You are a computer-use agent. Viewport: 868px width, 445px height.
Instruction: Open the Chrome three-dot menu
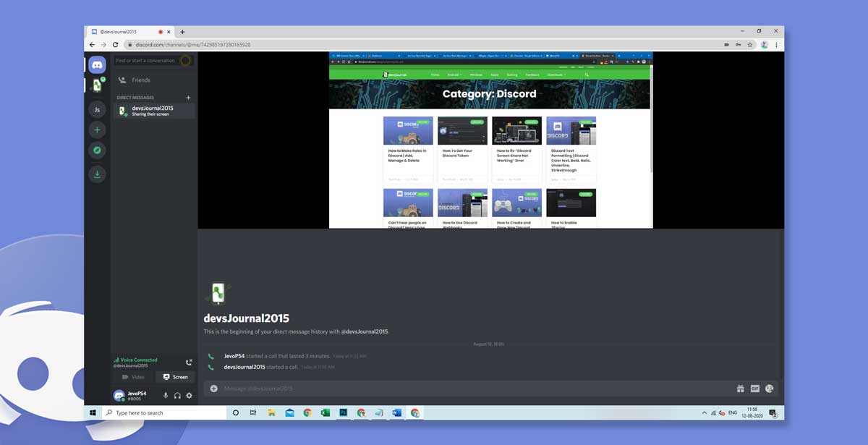pos(777,45)
